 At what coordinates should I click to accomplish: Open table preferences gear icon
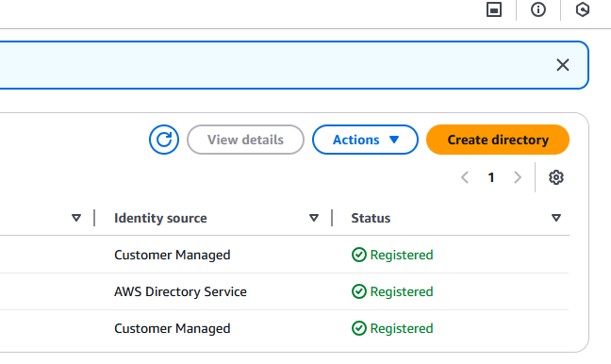[556, 177]
